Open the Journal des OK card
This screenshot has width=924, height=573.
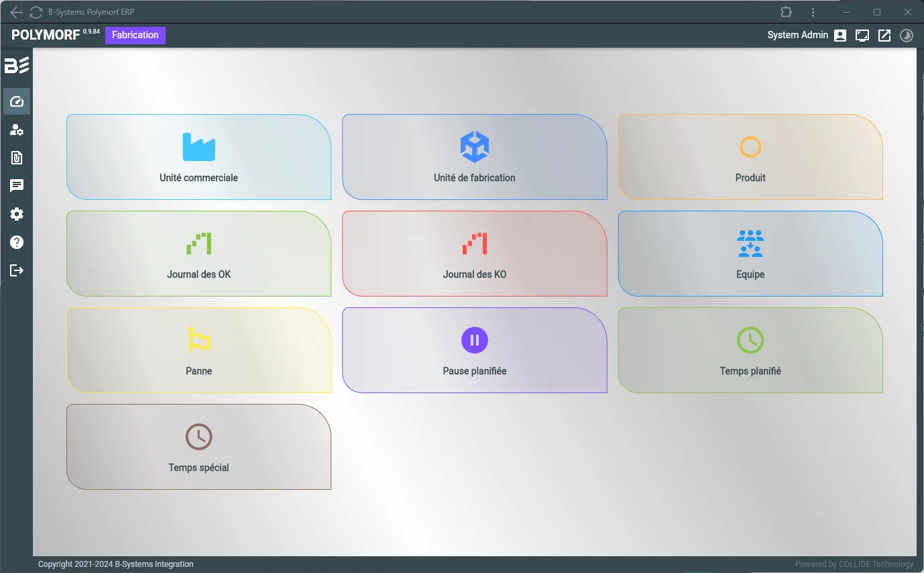click(198, 254)
